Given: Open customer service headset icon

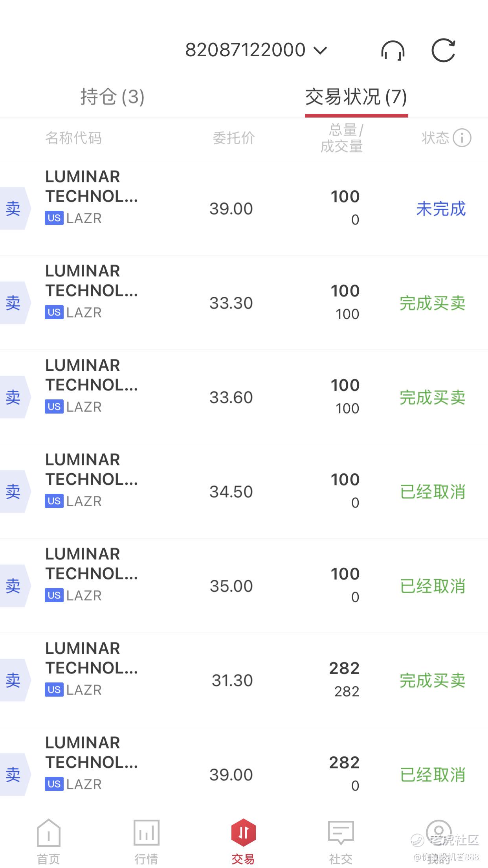Looking at the screenshot, I should pyautogui.click(x=393, y=51).
